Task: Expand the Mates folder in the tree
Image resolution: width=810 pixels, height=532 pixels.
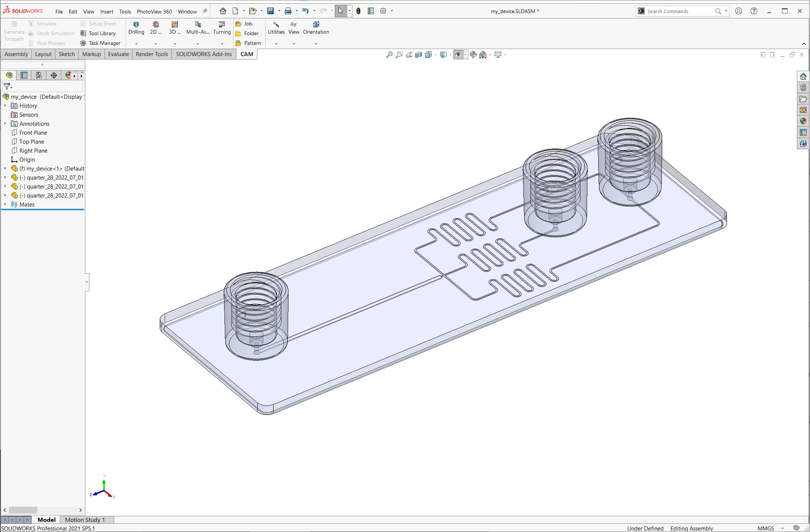Action: tap(5, 204)
